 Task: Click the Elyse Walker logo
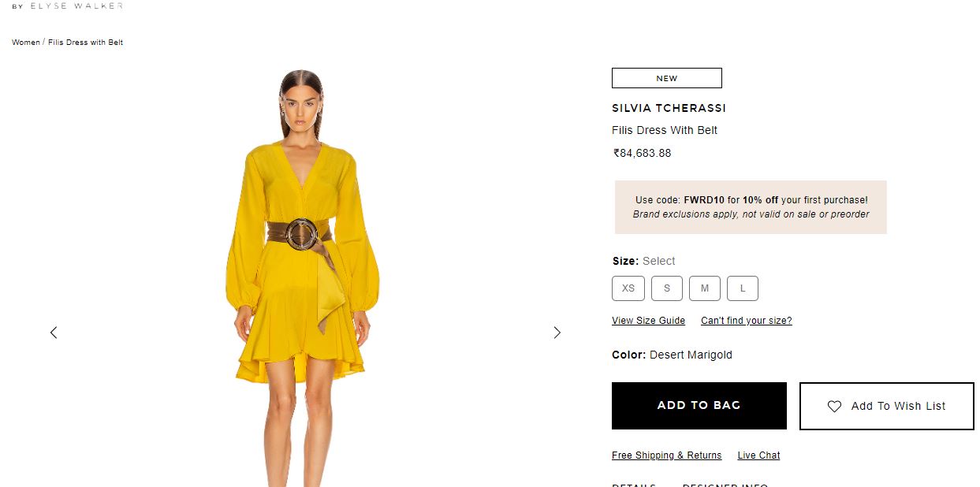(x=68, y=6)
